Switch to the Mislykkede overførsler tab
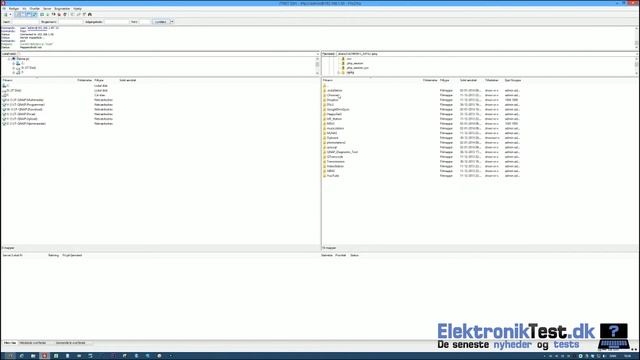The image size is (640, 360). tap(33, 343)
